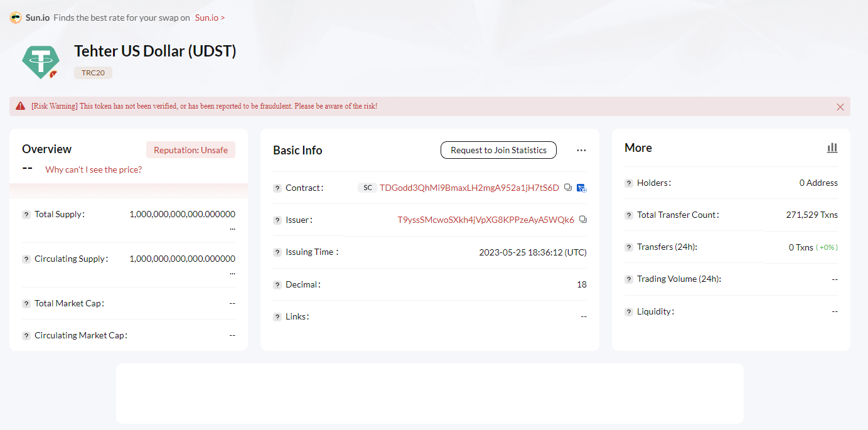Click the help icon beside Total Supply

point(26,215)
